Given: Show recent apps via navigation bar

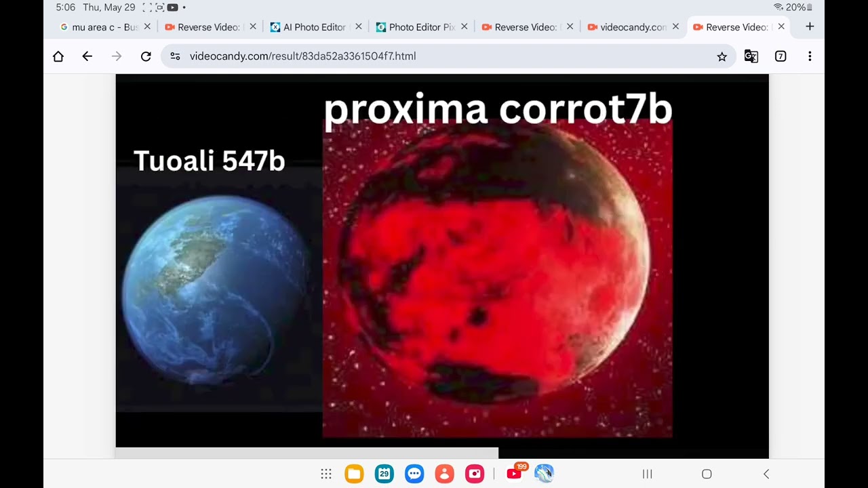Looking at the screenshot, I should click(648, 474).
